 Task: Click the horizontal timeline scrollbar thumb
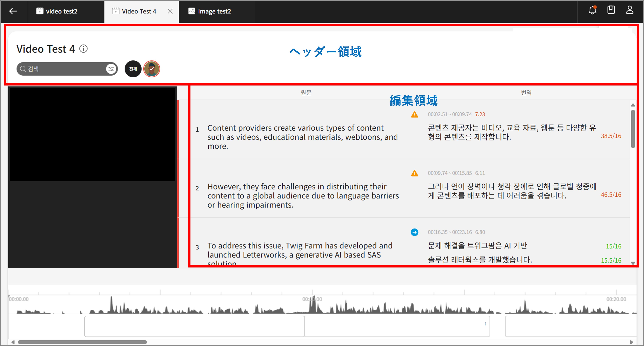point(82,342)
